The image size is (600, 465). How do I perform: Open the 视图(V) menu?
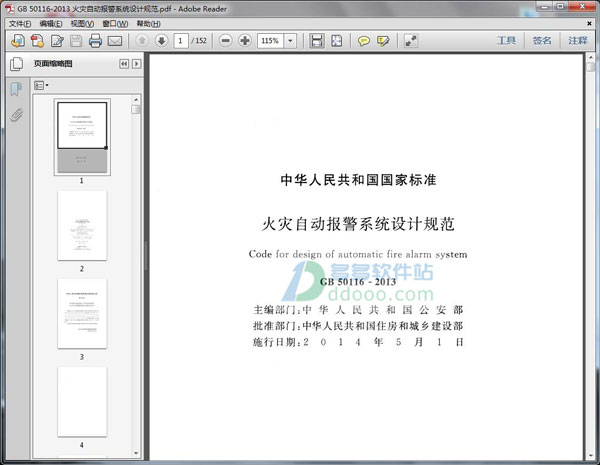(x=82, y=24)
